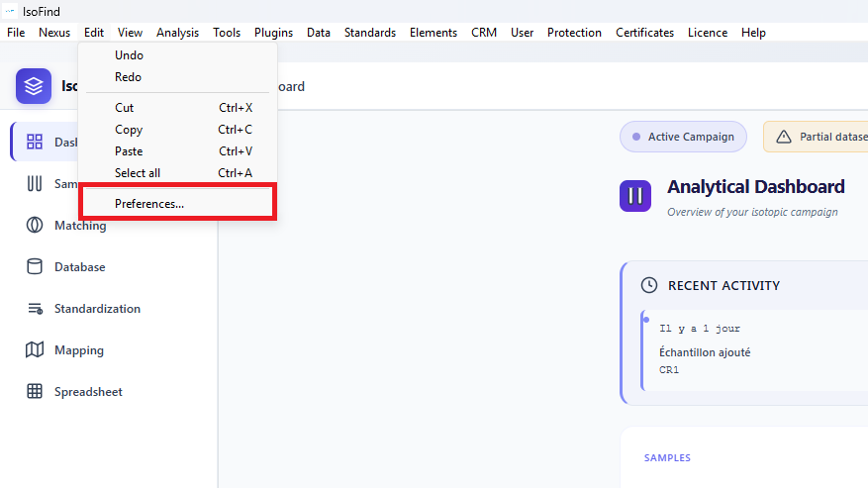Open Preferences... from the Edit menu
The width and height of the screenshot is (868, 488).
(x=177, y=203)
